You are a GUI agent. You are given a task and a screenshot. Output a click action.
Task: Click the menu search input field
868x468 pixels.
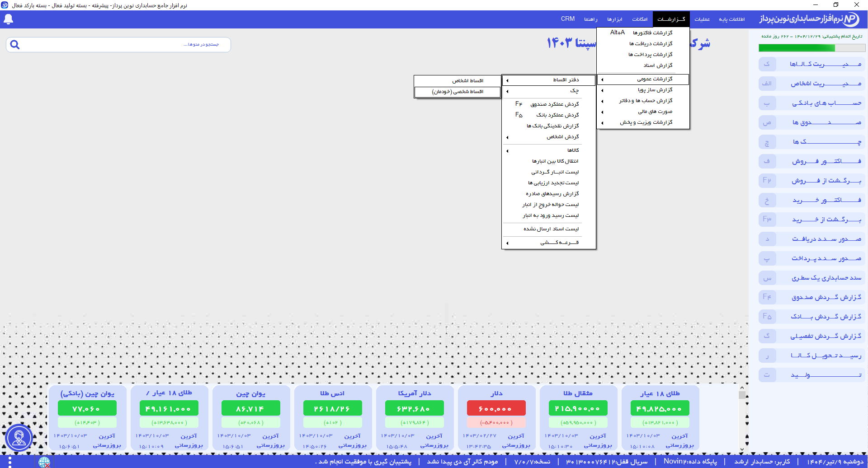coord(118,45)
